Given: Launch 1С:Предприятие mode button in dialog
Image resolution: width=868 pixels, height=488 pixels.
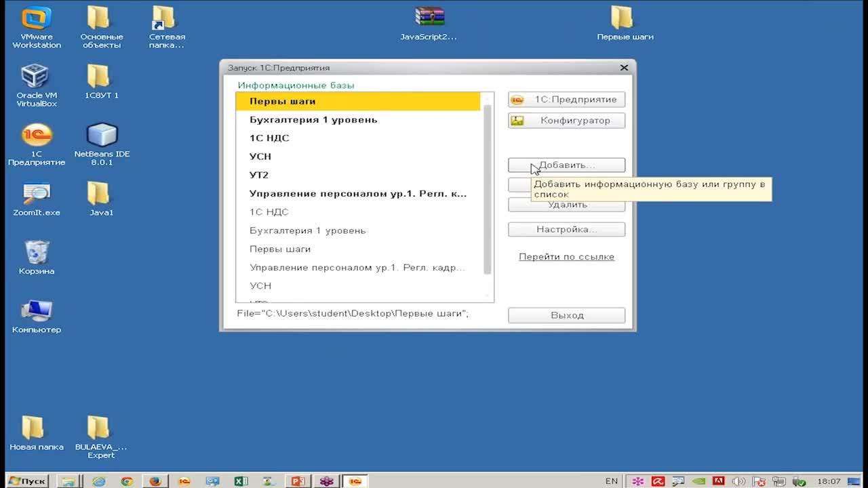Looking at the screenshot, I should pos(566,100).
